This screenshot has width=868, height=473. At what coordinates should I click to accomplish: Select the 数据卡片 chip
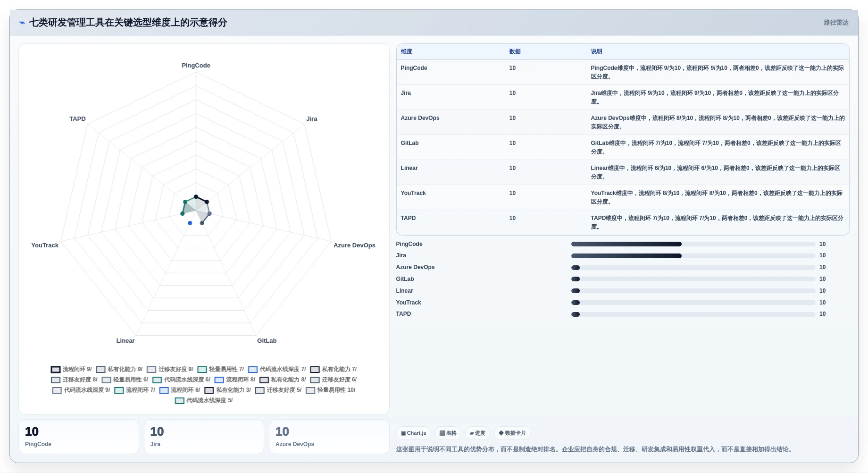(512, 433)
